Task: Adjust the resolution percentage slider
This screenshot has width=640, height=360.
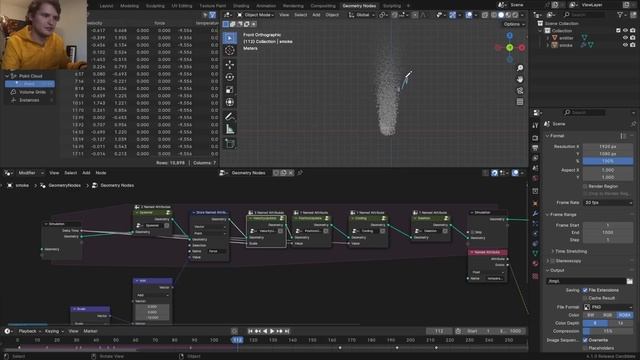Action: 608,161
